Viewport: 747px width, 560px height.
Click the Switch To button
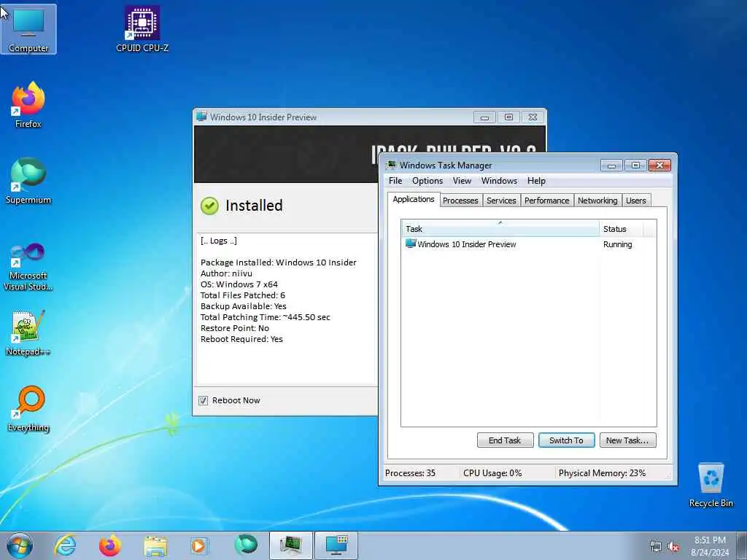(566, 440)
